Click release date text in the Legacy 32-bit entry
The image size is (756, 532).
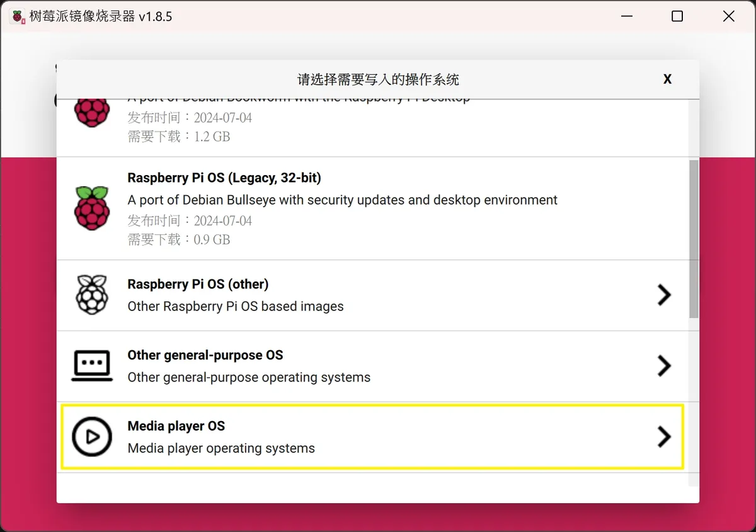(x=190, y=220)
